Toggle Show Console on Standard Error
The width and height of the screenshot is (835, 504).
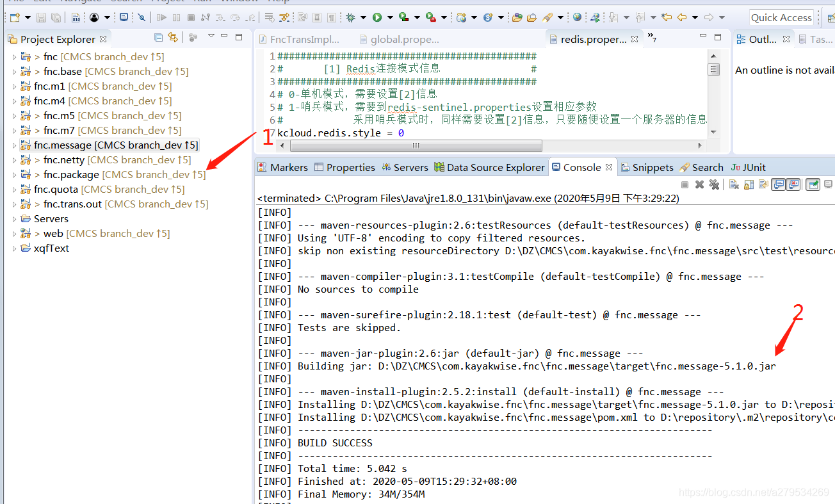793,184
